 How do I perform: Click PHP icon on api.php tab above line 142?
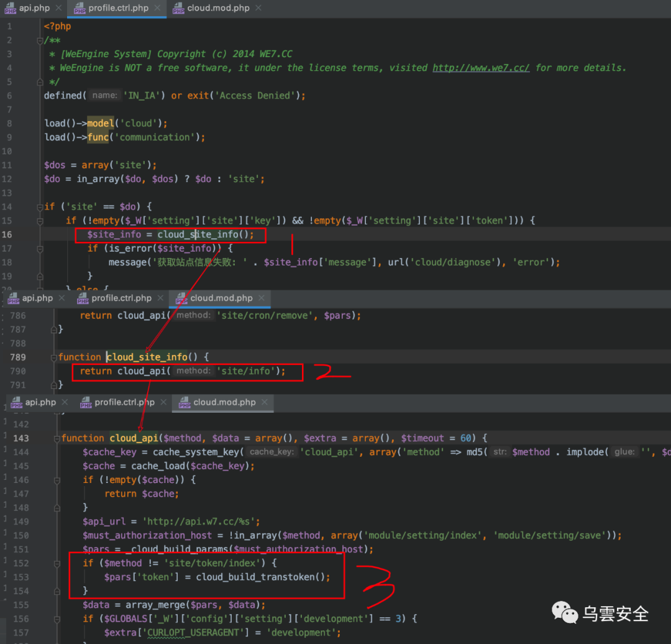(16, 403)
